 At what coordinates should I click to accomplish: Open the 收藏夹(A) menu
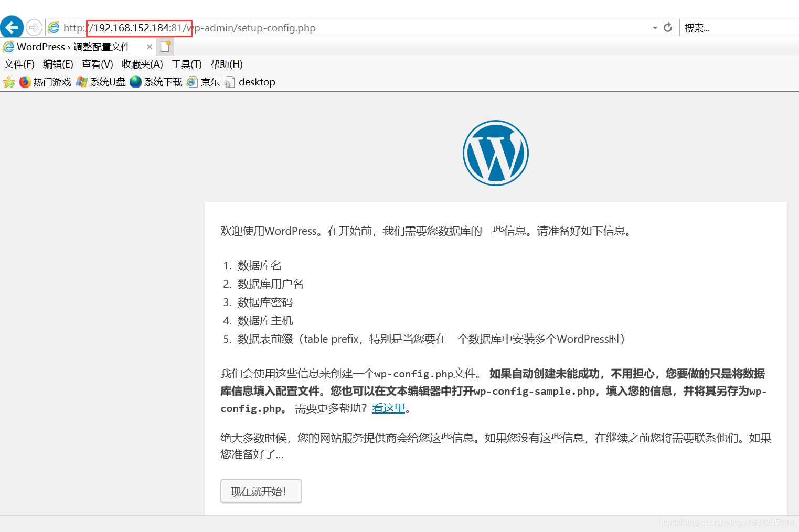142,64
